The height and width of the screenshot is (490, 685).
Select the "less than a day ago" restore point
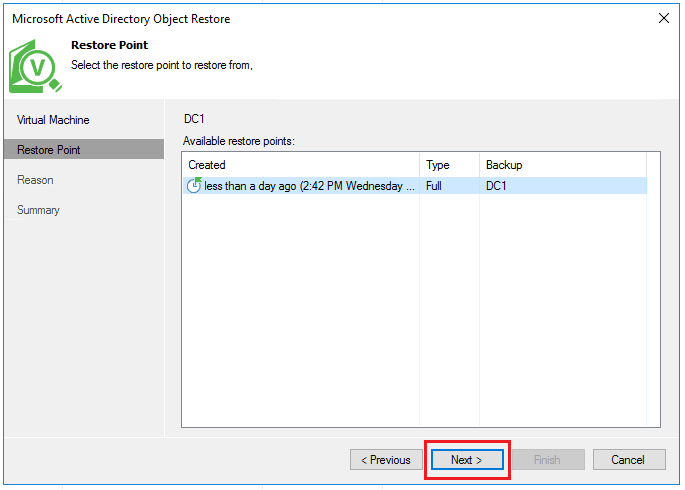pyautogui.click(x=310, y=186)
